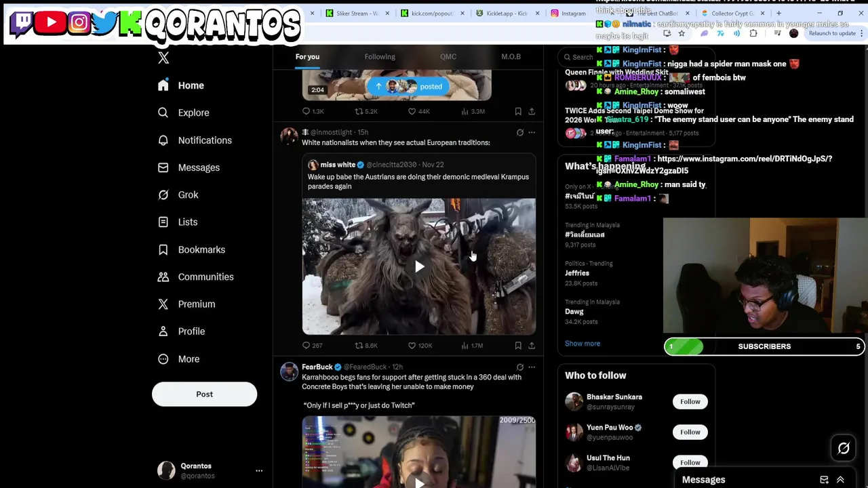
Task: Open more options on FearBuck post
Action: [532, 367]
